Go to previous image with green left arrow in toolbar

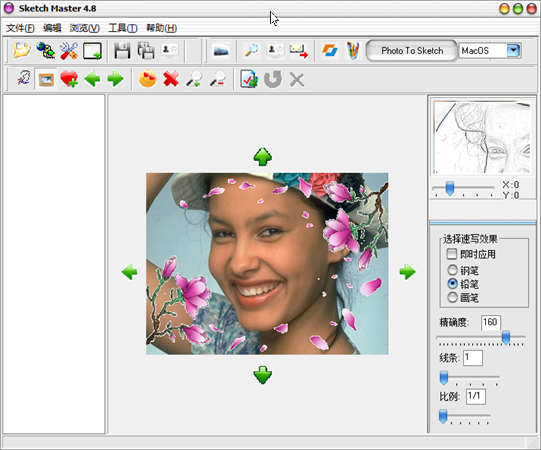[x=92, y=79]
